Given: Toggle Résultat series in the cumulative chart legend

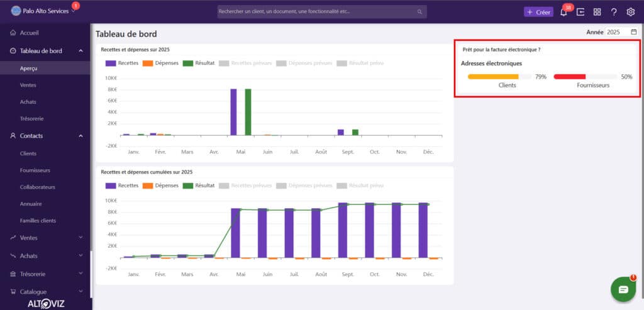Looking at the screenshot, I should click(x=199, y=185).
